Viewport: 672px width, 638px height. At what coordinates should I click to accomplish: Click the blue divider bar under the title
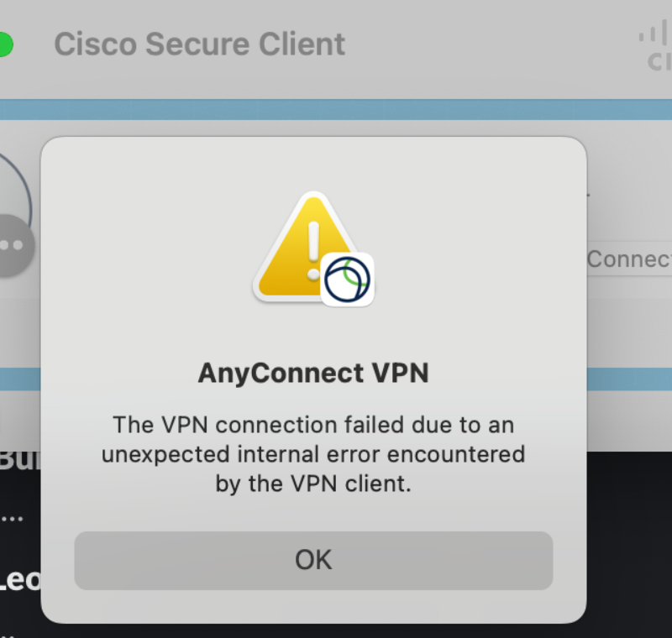point(336,107)
